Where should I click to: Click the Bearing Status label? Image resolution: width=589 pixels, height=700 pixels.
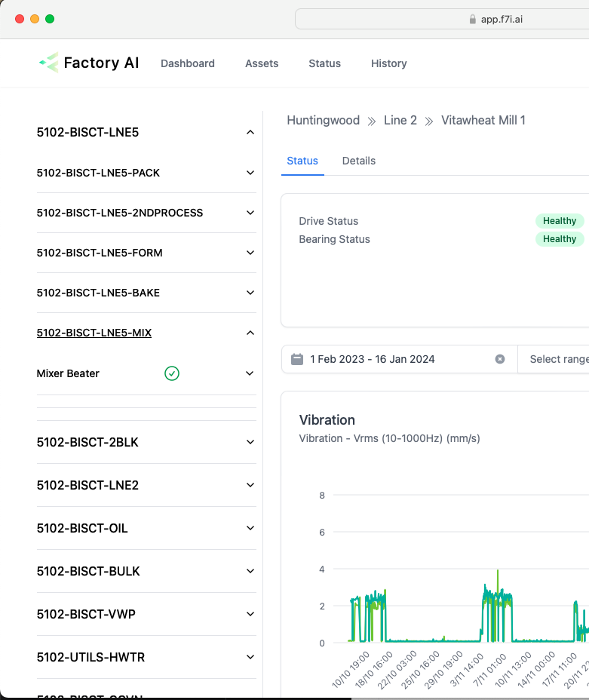(x=334, y=239)
